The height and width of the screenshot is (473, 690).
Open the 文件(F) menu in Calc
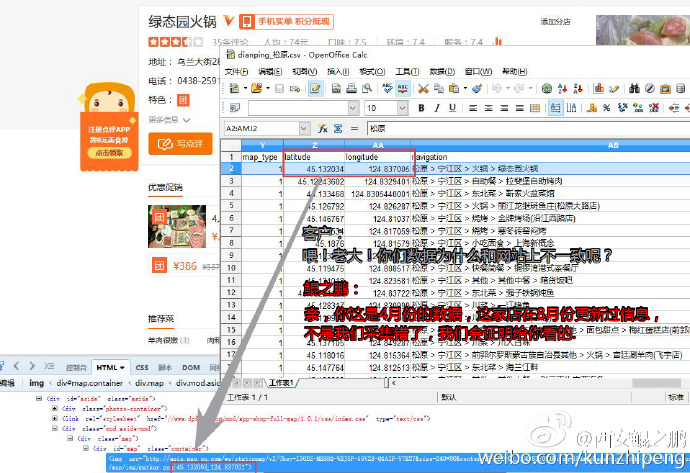[236, 71]
